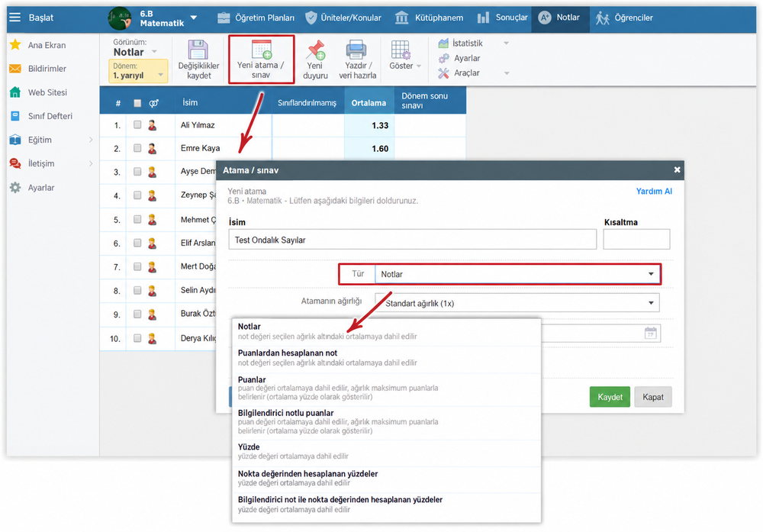This screenshot has height=532, width=763.
Task: Click the green Kaydet button
Action: (610, 397)
